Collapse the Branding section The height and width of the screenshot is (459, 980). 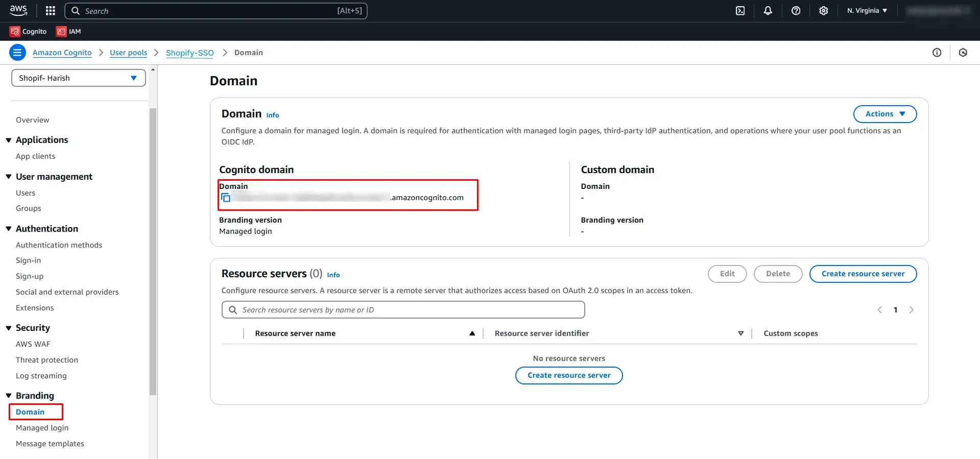[9, 396]
